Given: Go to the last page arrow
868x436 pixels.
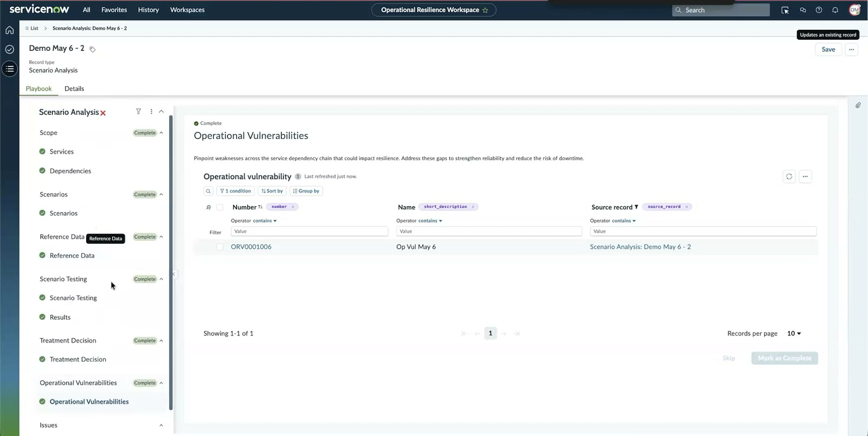Looking at the screenshot, I should (x=517, y=333).
